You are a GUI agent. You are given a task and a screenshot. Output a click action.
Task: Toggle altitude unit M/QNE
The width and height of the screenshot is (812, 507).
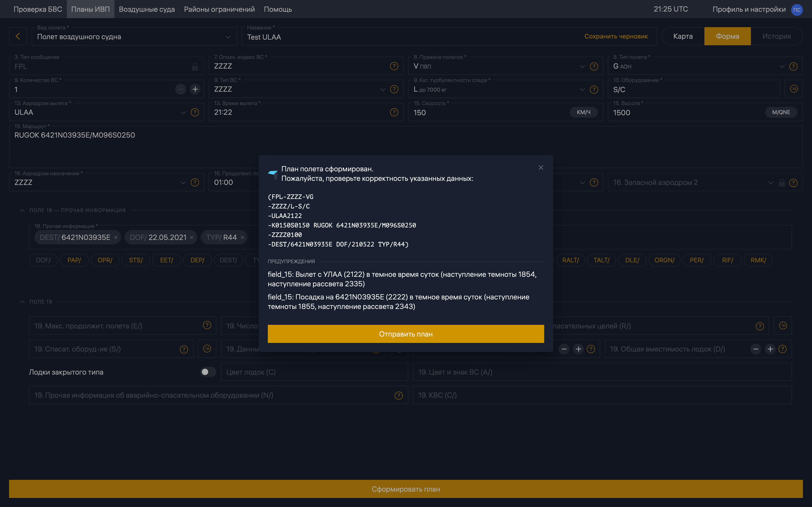tap(781, 112)
